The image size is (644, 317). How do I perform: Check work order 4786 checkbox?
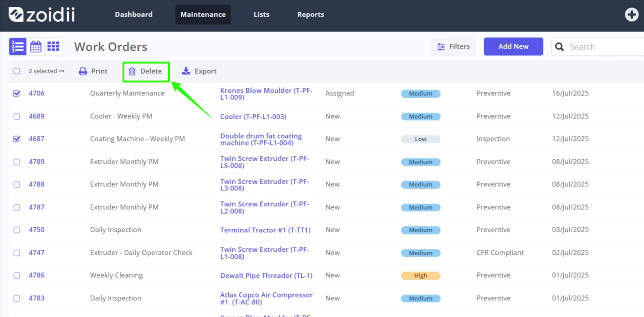[x=17, y=275]
